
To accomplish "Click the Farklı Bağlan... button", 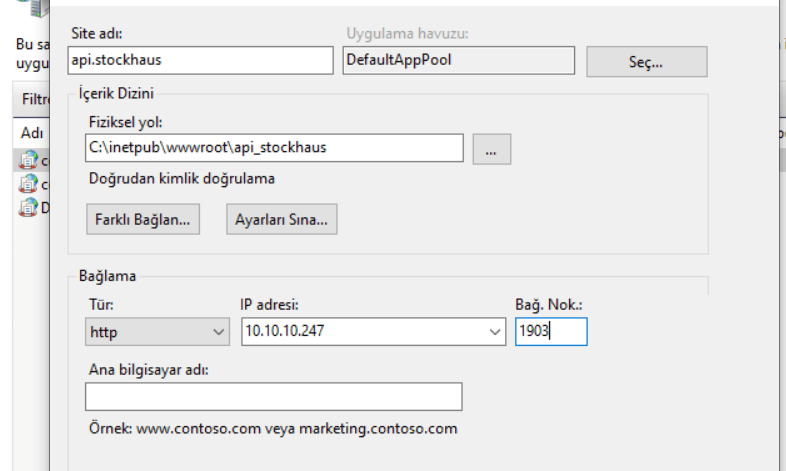I will click(x=141, y=218).
